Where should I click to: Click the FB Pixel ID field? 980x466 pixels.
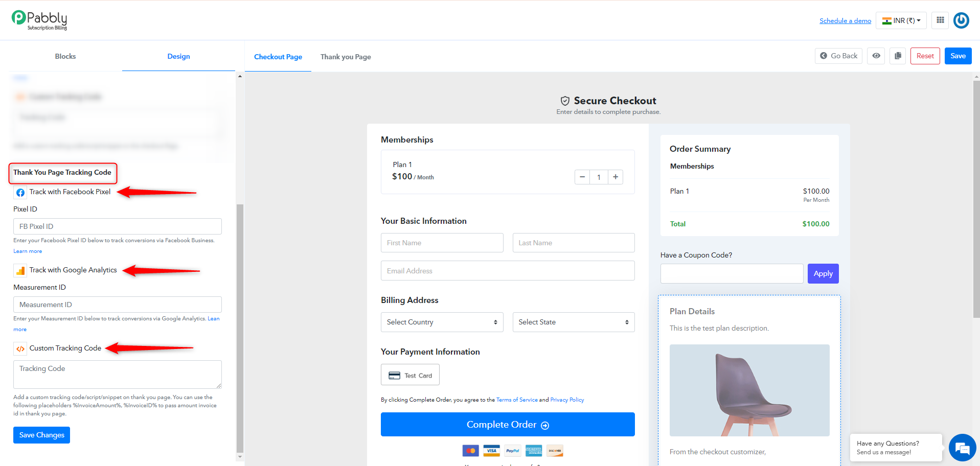[118, 226]
